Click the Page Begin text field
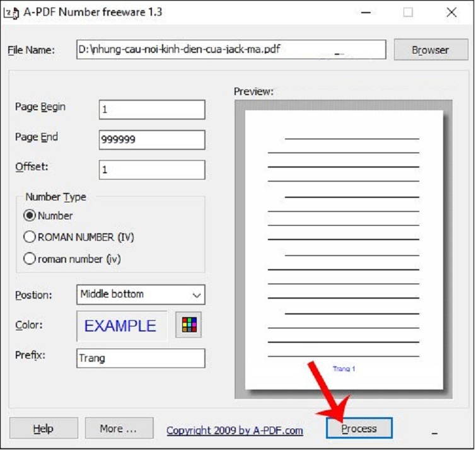 [x=152, y=109]
